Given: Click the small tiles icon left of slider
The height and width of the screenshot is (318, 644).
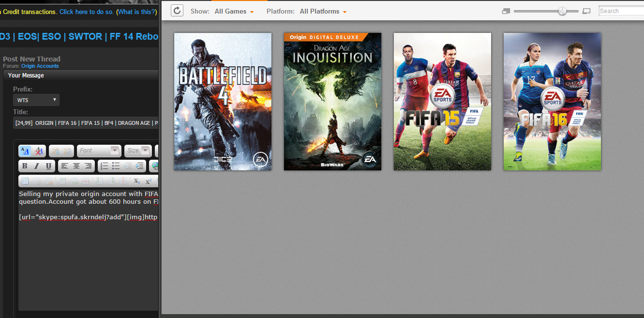Looking at the screenshot, I should point(506,11).
